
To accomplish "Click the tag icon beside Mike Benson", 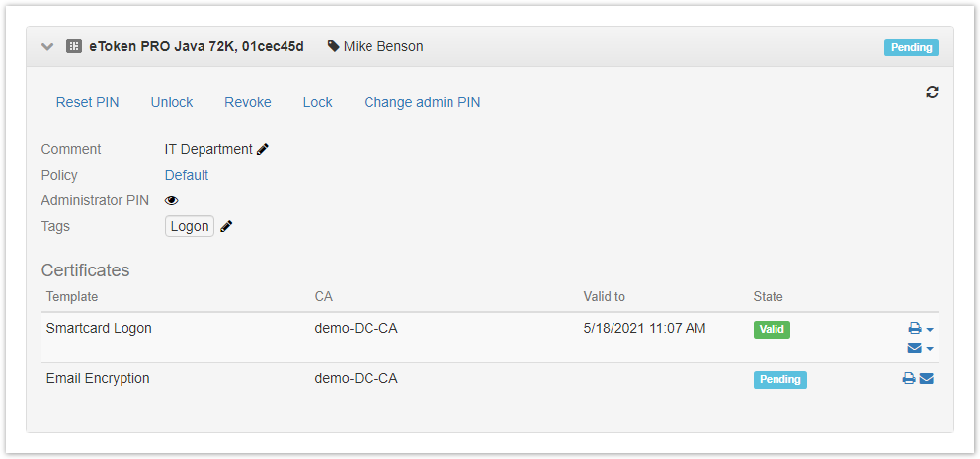I will click(x=333, y=46).
